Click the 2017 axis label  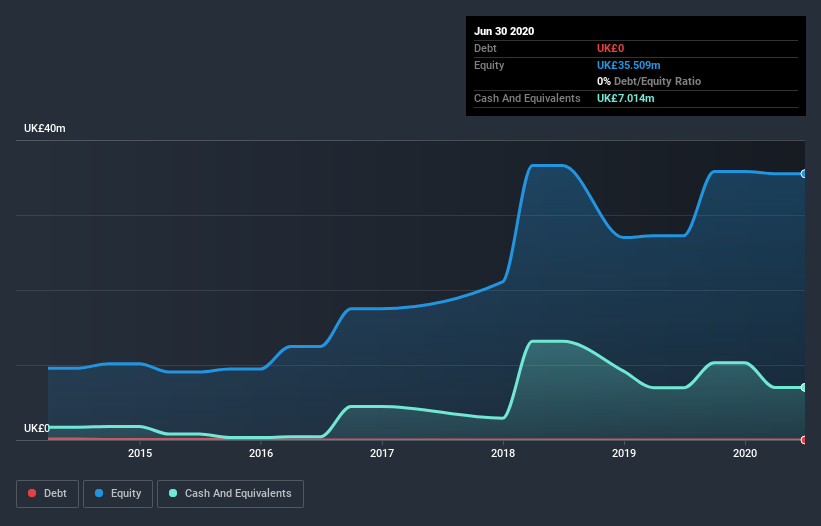pos(382,453)
